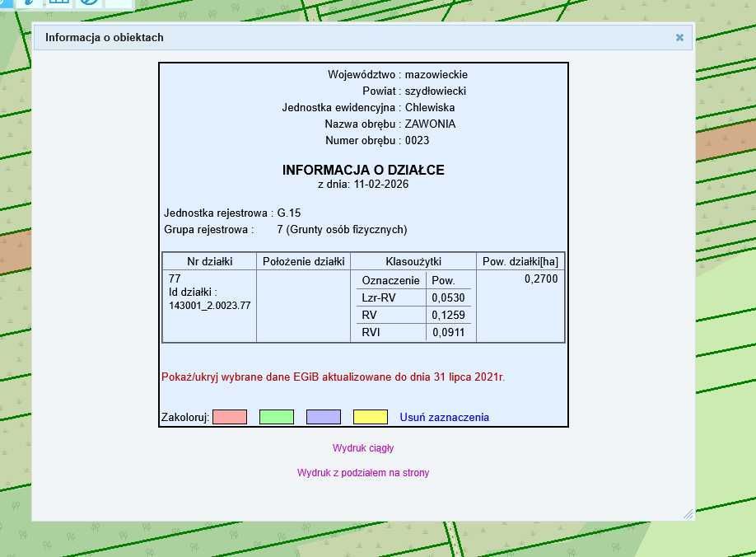Select parcel ID text 143001_2.0023.77
Screen dimensions: 756x557
click(x=210, y=306)
